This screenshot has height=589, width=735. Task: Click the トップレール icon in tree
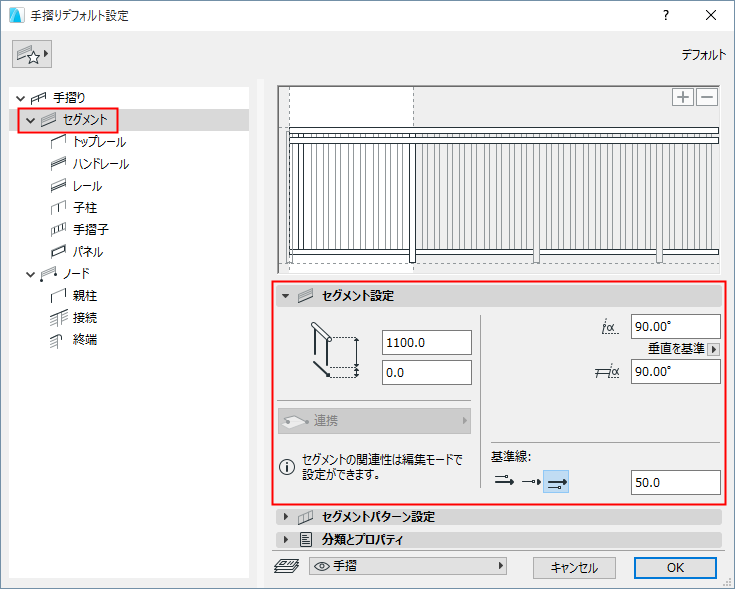[x=58, y=142]
